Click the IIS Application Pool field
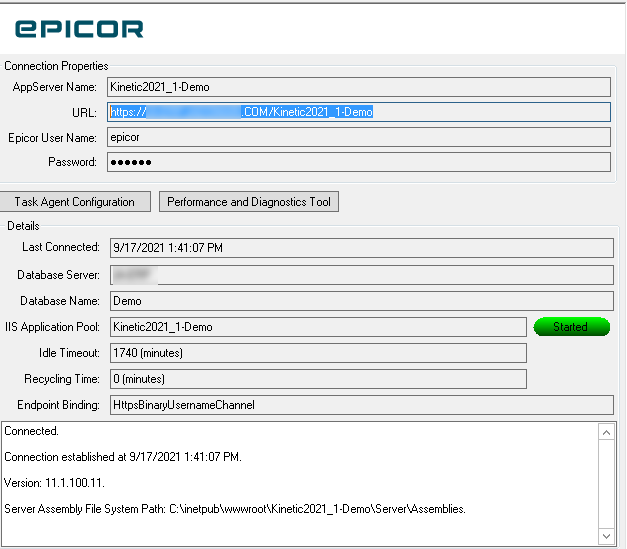 click(318, 327)
